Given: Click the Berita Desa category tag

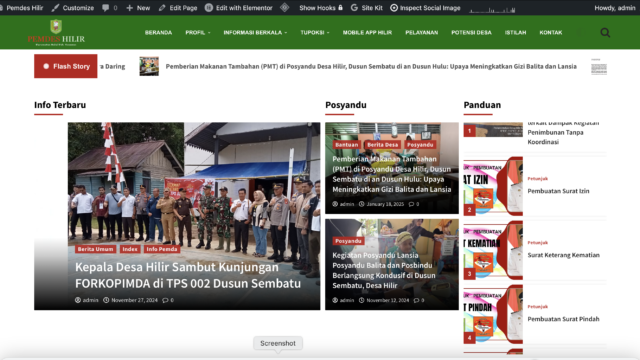Looking at the screenshot, I should pyautogui.click(x=382, y=144).
